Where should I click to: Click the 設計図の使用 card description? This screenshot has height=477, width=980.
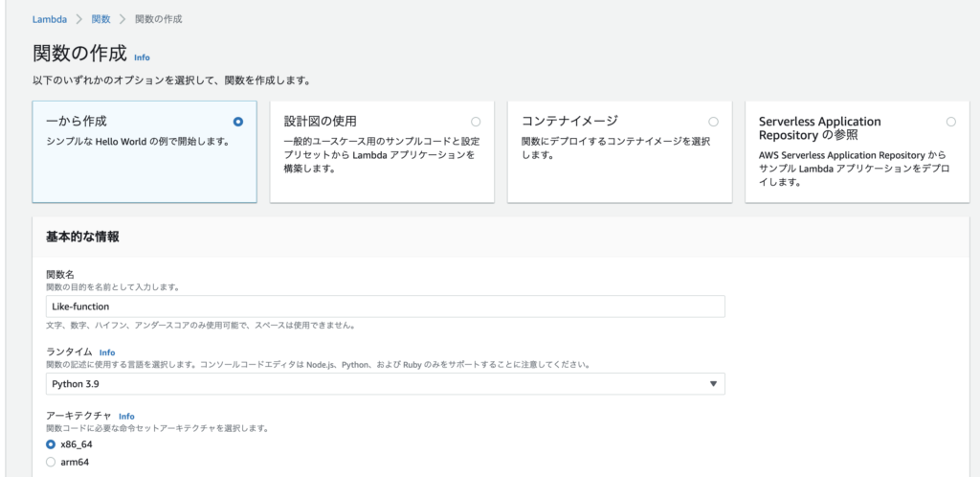[381, 156]
